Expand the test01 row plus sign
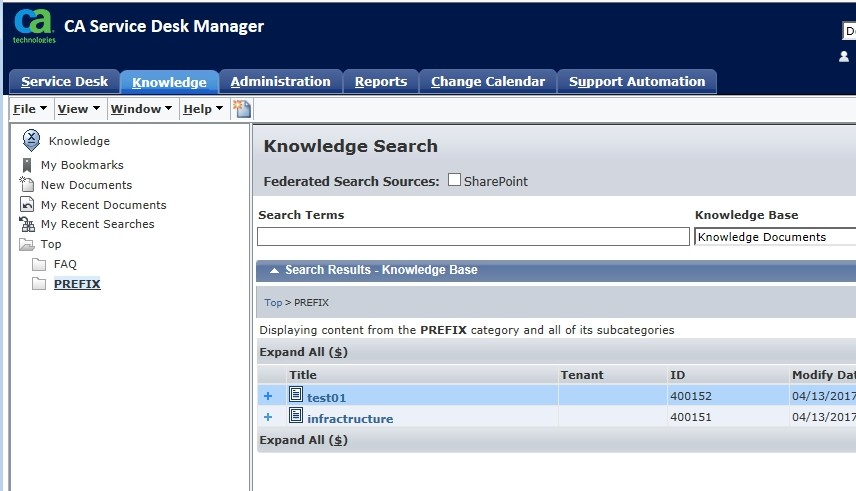This screenshot has width=856, height=491. (267, 397)
